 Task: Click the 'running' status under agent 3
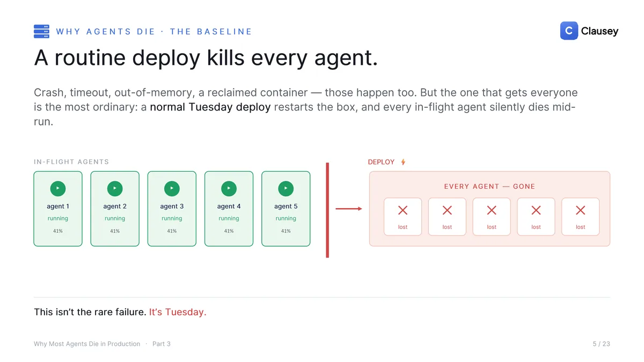coord(172,219)
